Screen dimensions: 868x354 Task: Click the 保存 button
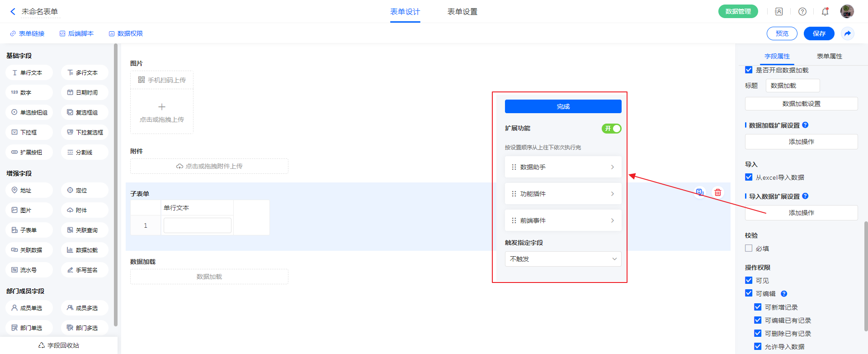point(819,33)
